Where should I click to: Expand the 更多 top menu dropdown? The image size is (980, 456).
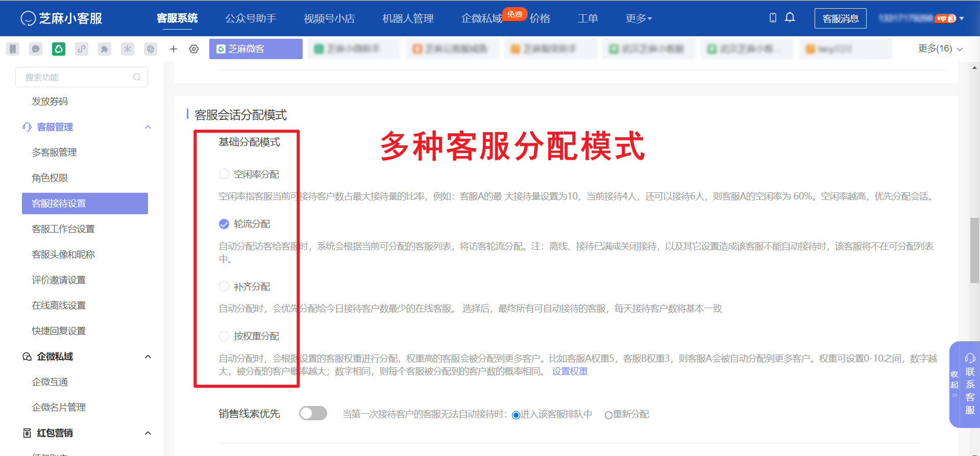click(x=639, y=18)
